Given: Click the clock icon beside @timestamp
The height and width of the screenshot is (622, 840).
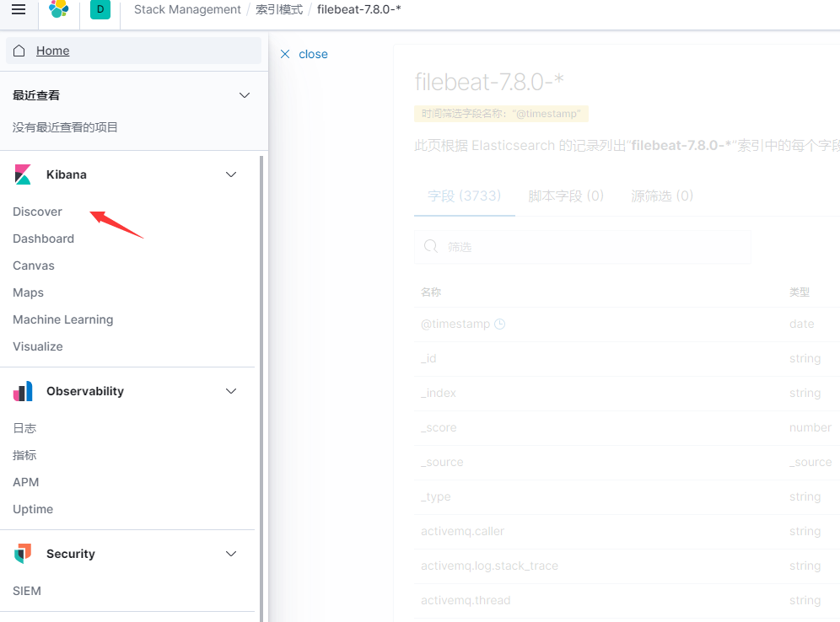Looking at the screenshot, I should tap(499, 324).
